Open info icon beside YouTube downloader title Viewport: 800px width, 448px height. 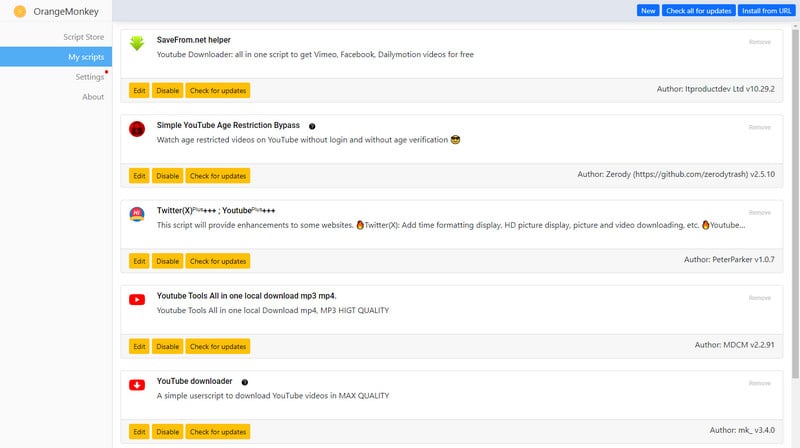coord(245,382)
